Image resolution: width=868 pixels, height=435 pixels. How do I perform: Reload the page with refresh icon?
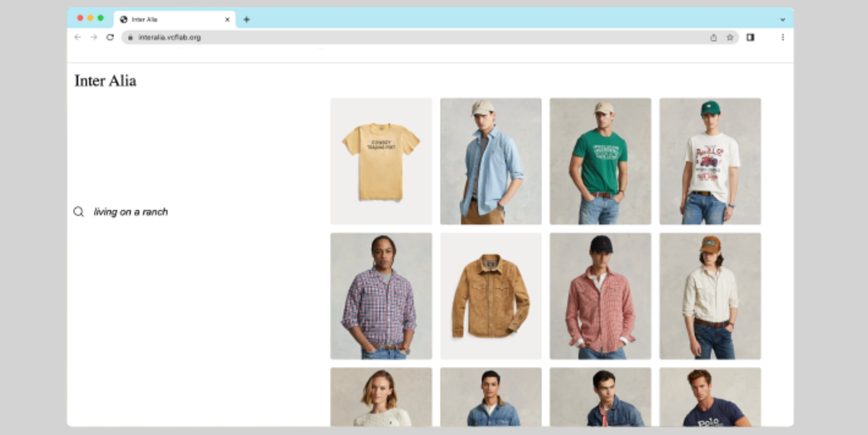pos(110,37)
